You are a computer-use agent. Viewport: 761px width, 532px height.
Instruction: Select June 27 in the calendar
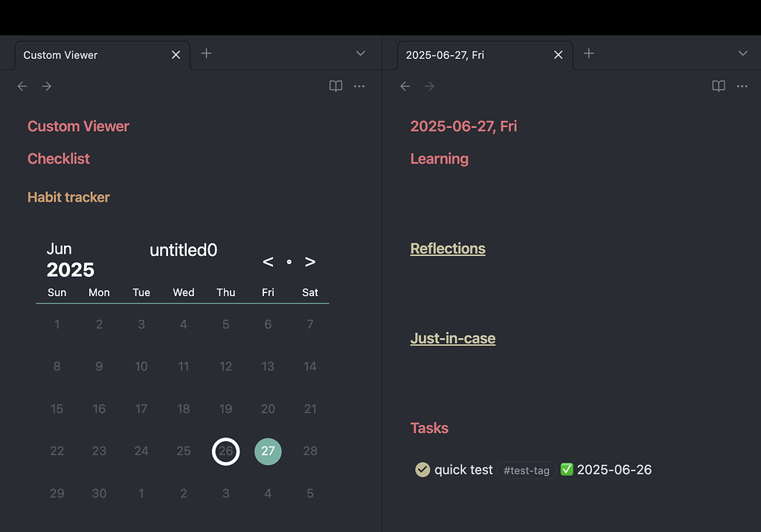[x=268, y=451]
